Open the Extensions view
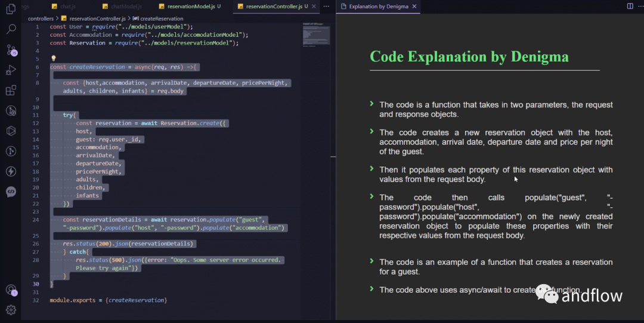644x323 pixels. (11, 90)
